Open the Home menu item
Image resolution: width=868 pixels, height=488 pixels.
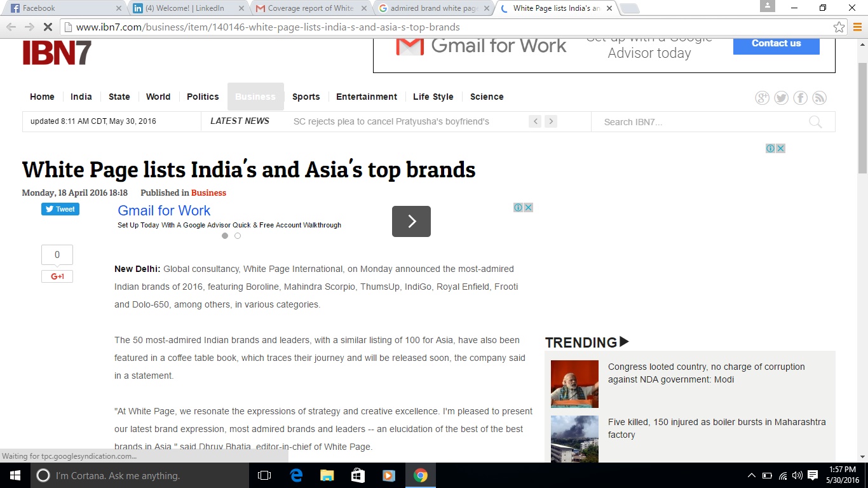pos(42,97)
